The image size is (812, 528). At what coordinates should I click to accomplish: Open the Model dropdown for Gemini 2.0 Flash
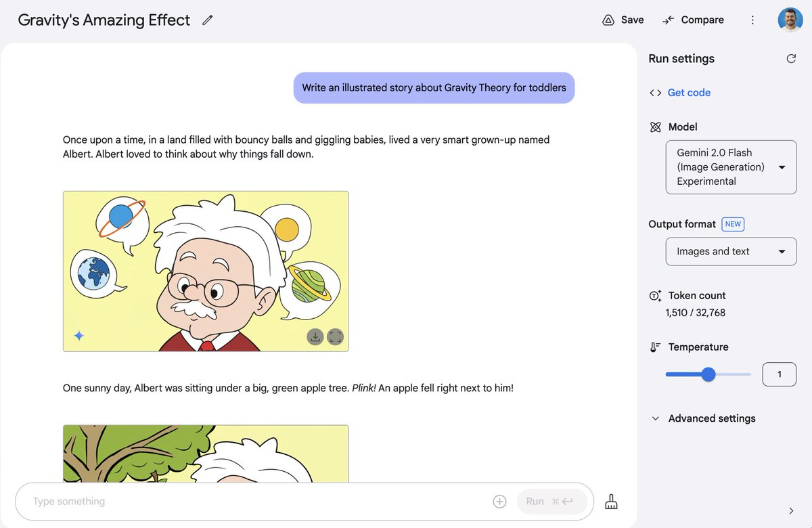pos(731,167)
